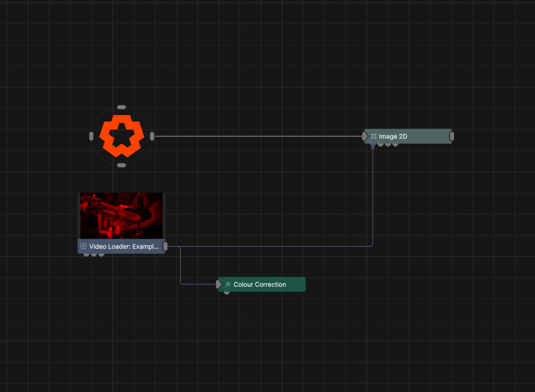Select the wire from Root to Image 2D
The width and height of the screenshot is (535, 392).
[257, 136]
